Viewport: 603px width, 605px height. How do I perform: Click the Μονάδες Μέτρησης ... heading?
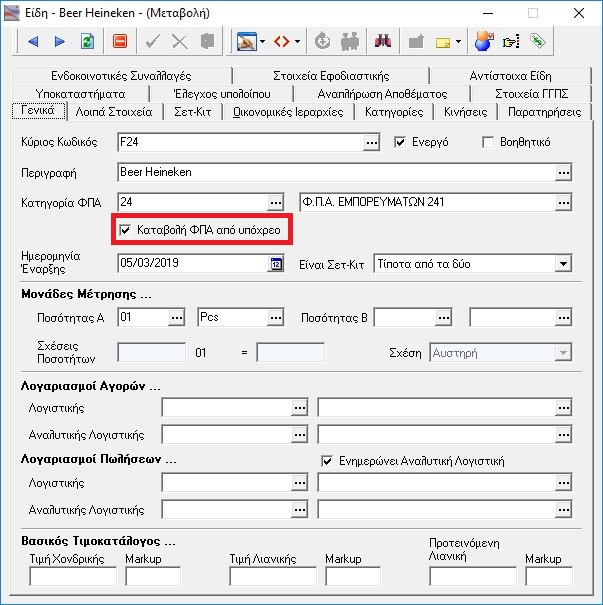click(86, 294)
